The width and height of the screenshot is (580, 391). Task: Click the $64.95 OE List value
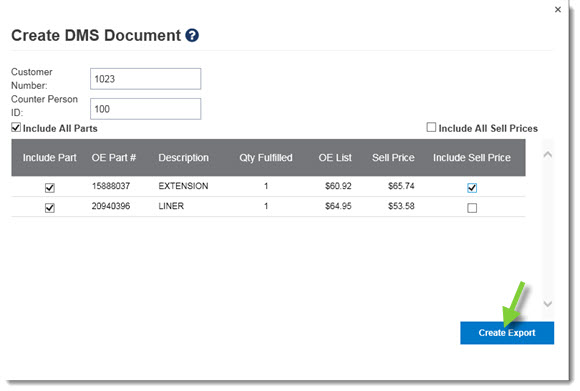tap(338, 206)
